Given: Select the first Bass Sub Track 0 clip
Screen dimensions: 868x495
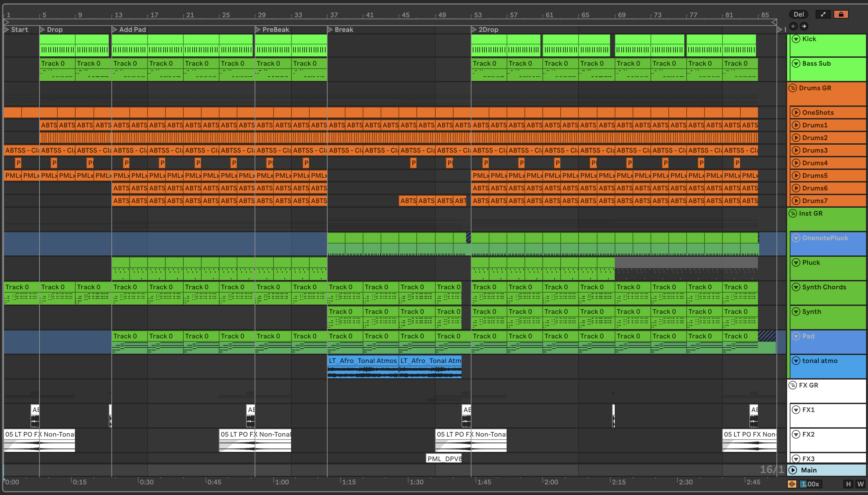Looking at the screenshot, I should pyautogui.click(x=57, y=70).
